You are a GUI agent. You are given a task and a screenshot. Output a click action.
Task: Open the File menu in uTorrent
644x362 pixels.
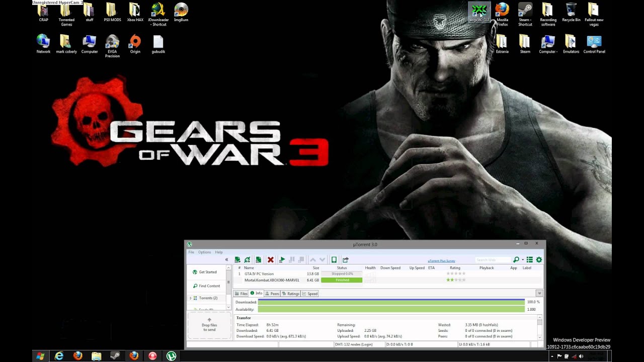191,252
